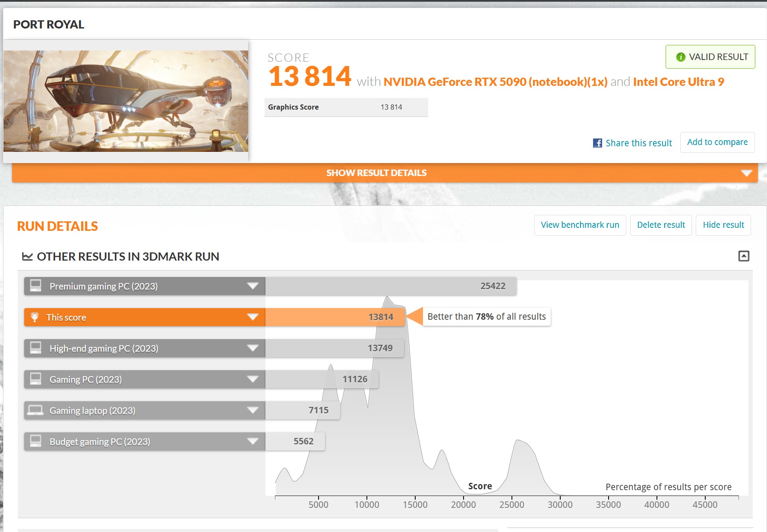The height and width of the screenshot is (532, 767).
Task: Click the desktop icon beside Budget gaming PC (2023)
Action: 35,441
